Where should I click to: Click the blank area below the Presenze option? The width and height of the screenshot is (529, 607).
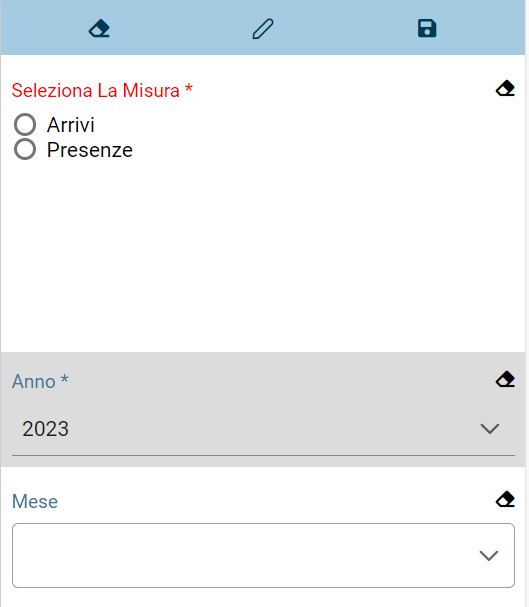point(263,255)
